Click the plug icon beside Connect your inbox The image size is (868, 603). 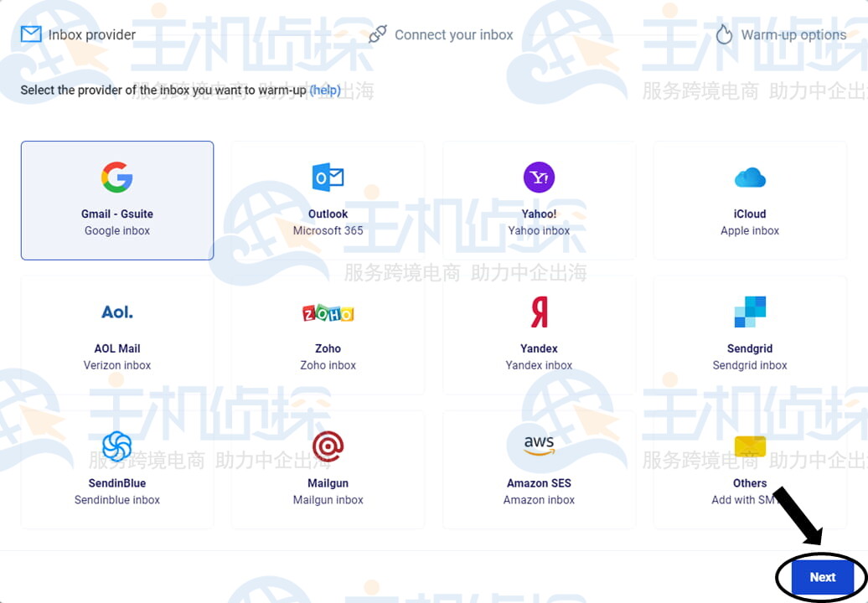point(378,34)
